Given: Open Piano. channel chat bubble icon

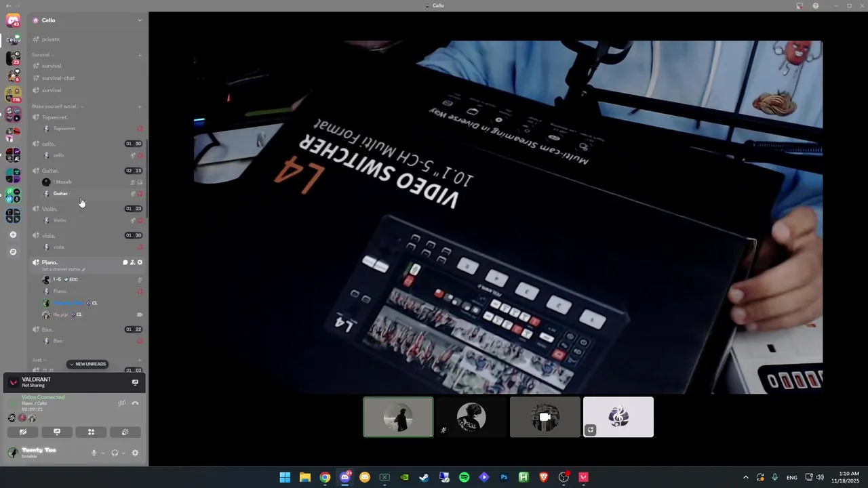Looking at the screenshot, I should pos(125,262).
